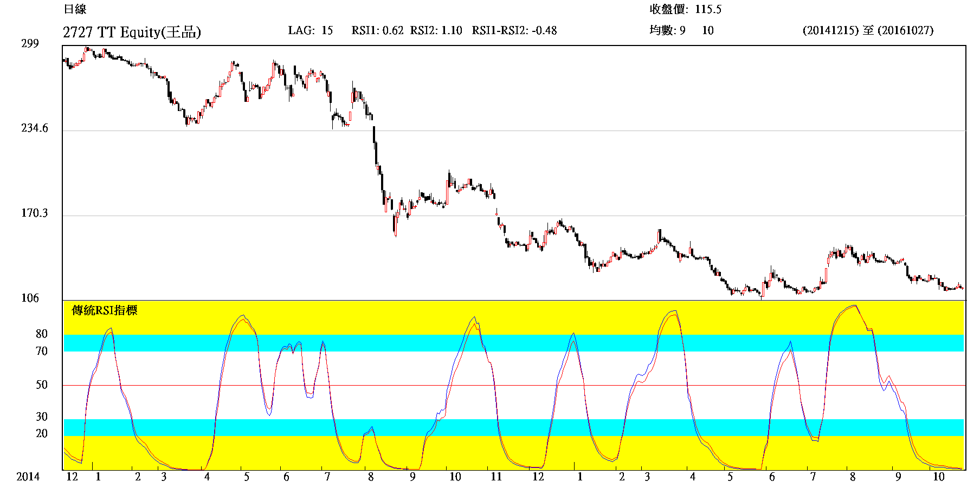Screen dimensions: 980x488
Task: Click the 299 price axis label
Action: pyautogui.click(x=30, y=43)
